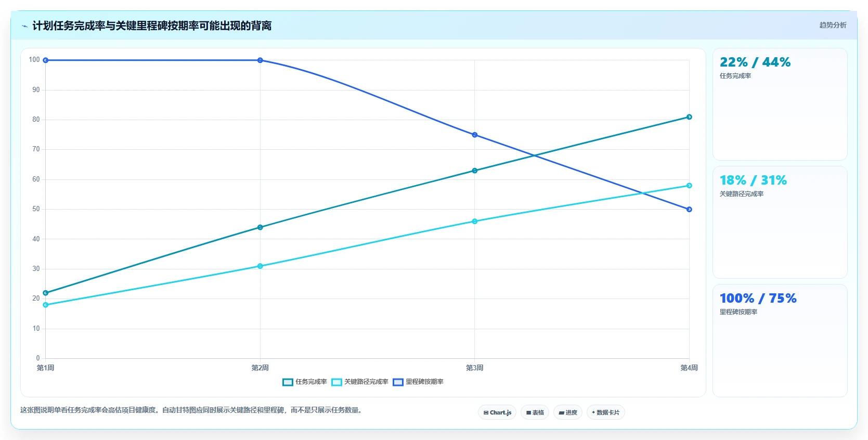Toggle the 任务完成率 legend item

[305, 382]
